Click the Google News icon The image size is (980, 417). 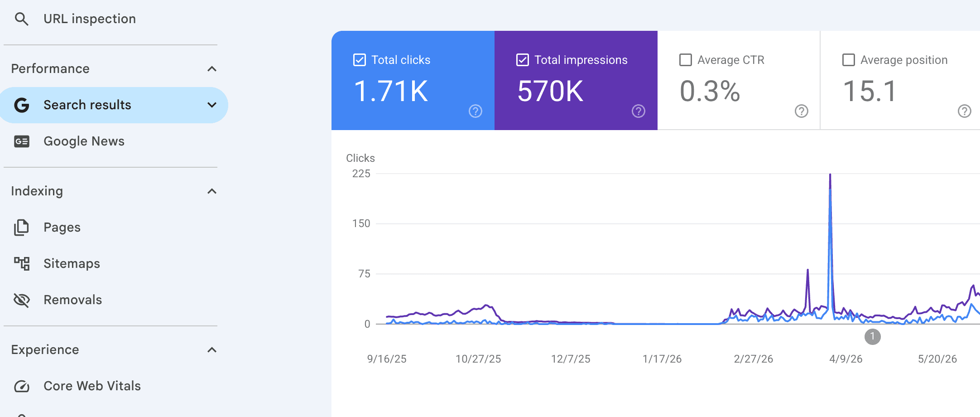tap(21, 141)
